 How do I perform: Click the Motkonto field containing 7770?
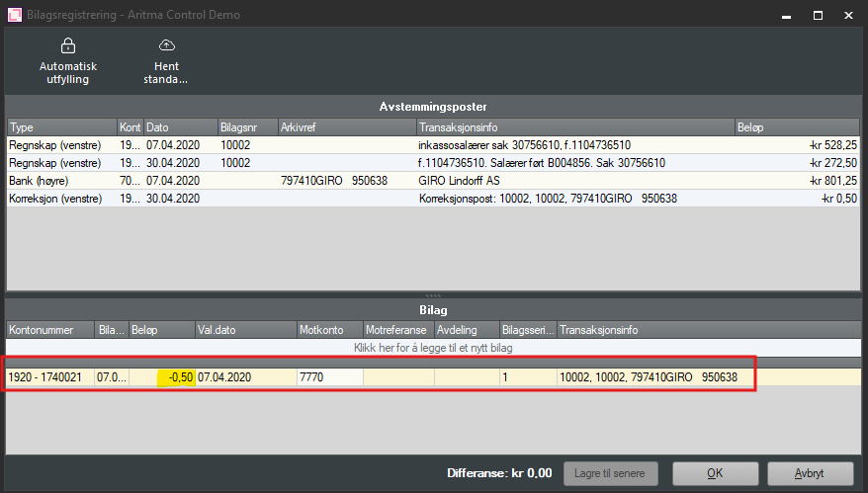click(329, 377)
